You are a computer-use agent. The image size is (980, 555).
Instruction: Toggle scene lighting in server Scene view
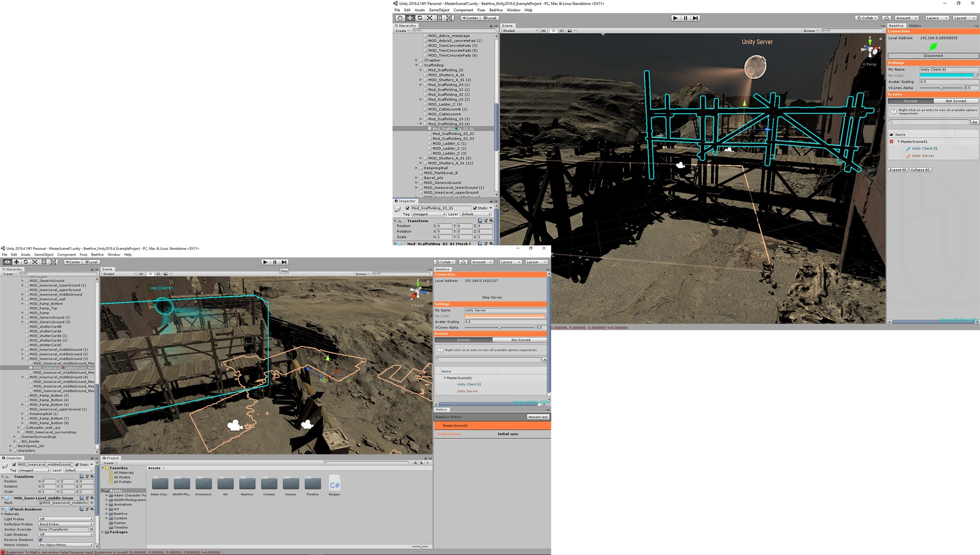pos(150,274)
